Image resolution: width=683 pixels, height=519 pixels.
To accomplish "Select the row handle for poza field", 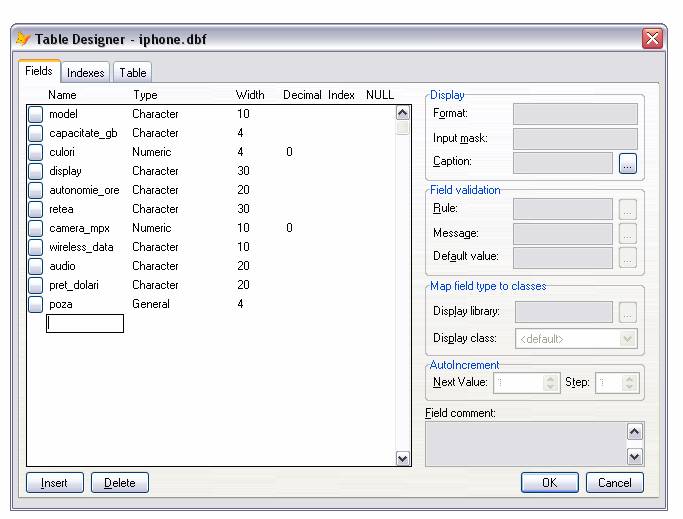I will click(x=35, y=305).
